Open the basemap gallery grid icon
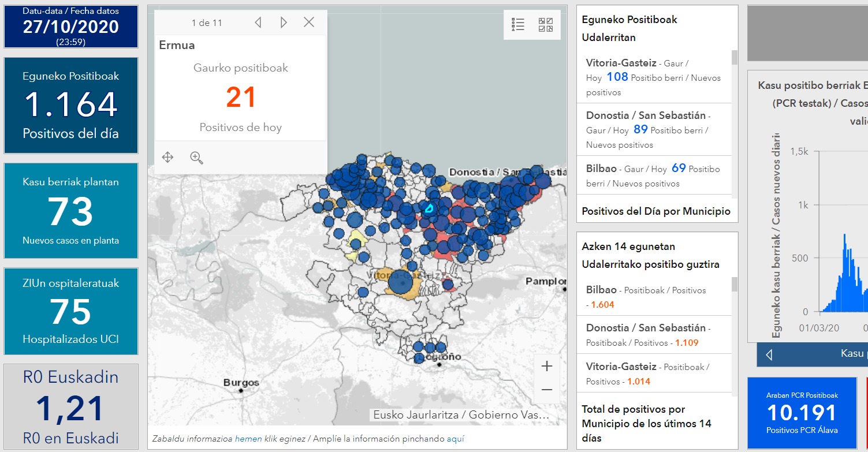 click(x=546, y=24)
